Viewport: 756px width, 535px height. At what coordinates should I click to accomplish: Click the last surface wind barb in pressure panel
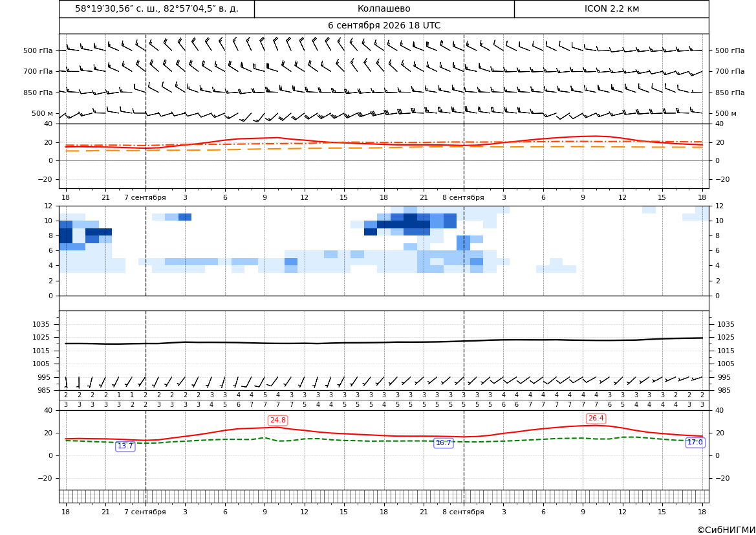(697, 378)
